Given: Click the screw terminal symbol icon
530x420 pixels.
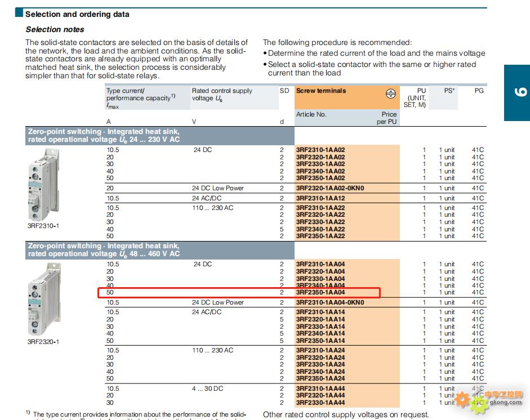Looking at the screenshot, I should tap(390, 93).
